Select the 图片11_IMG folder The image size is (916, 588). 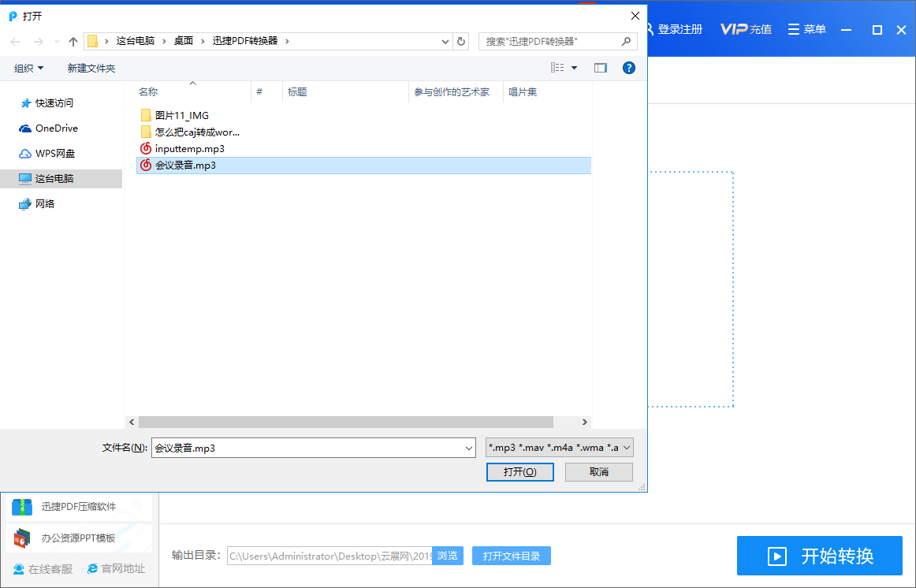(181, 116)
